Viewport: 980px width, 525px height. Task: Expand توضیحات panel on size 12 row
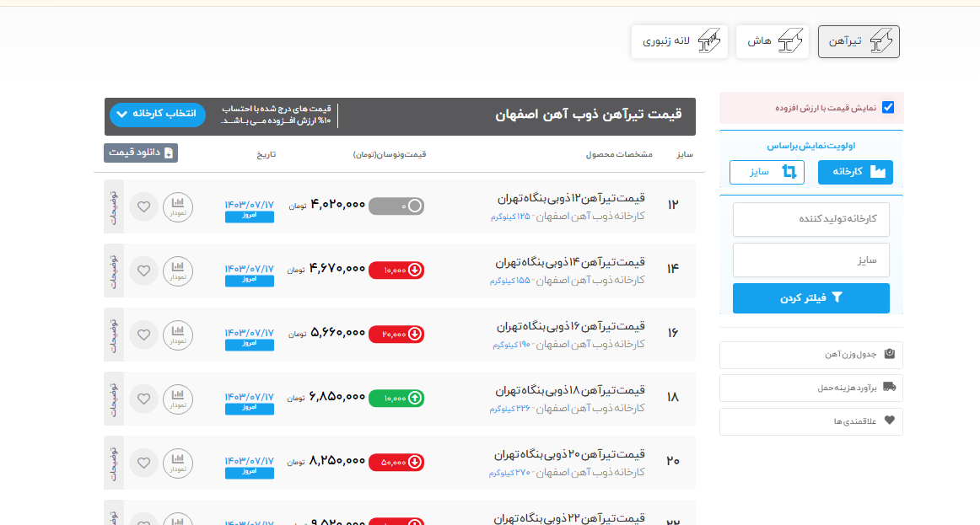tap(114, 206)
